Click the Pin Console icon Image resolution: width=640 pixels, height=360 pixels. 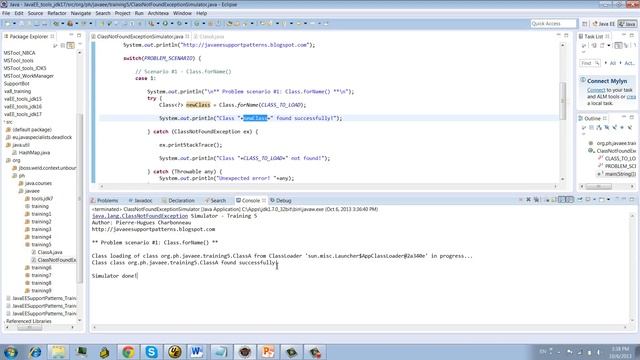point(580,200)
